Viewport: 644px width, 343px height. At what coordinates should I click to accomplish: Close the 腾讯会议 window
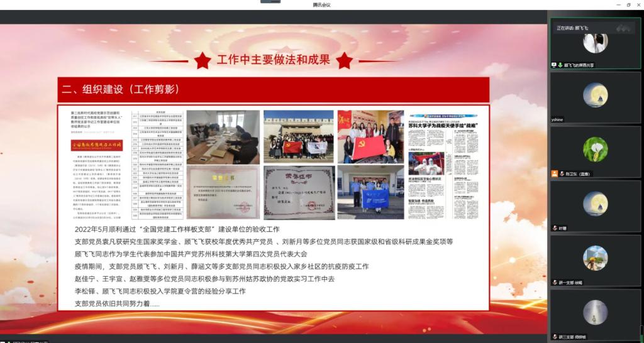[638, 4]
